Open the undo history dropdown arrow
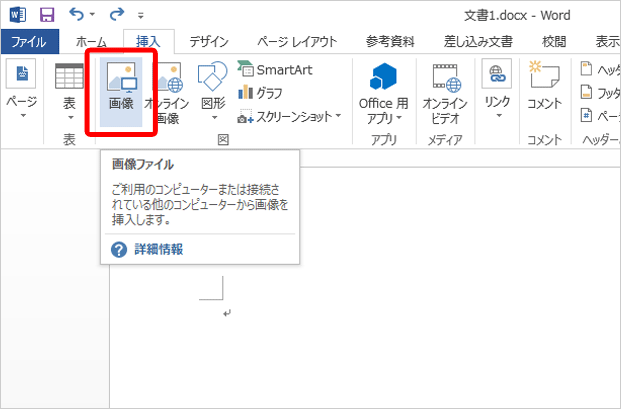Screen dimensions: 621x409 coord(93,15)
